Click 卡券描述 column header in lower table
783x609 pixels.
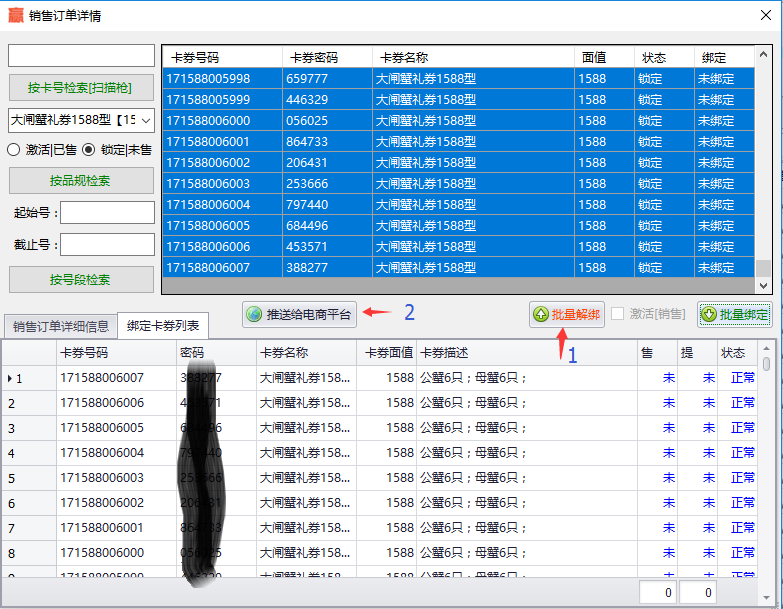pos(527,353)
